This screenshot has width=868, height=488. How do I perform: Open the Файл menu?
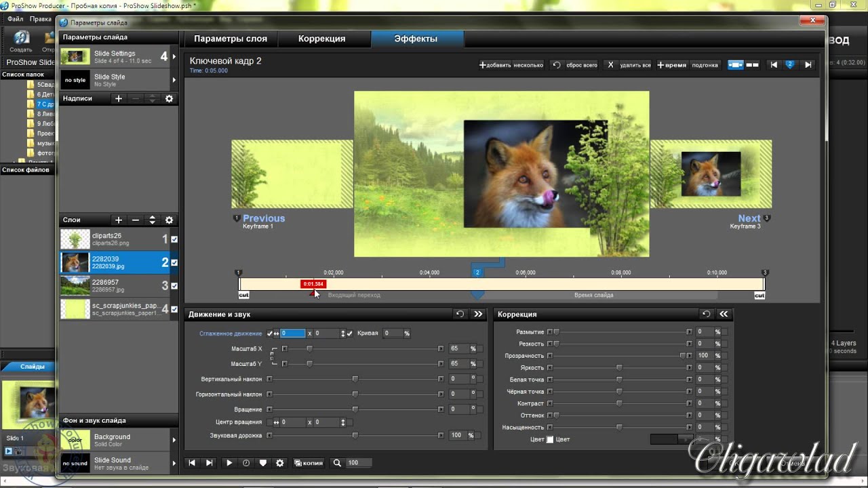coord(16,19)
